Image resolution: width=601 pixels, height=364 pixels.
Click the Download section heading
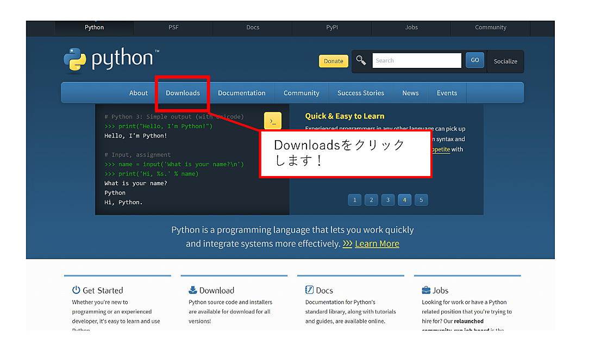(x=217, y=291)
